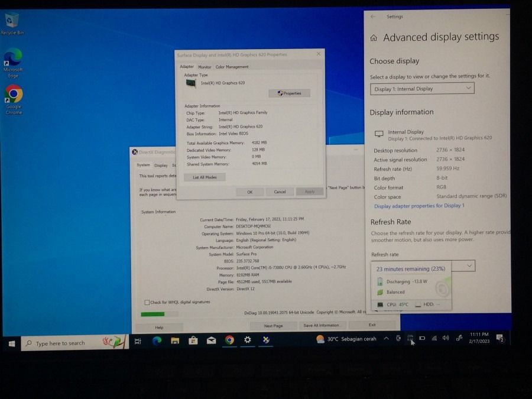This screenshot has width=532, height=399.
Task: Select the Color Management tab
Action: (232, 66)
